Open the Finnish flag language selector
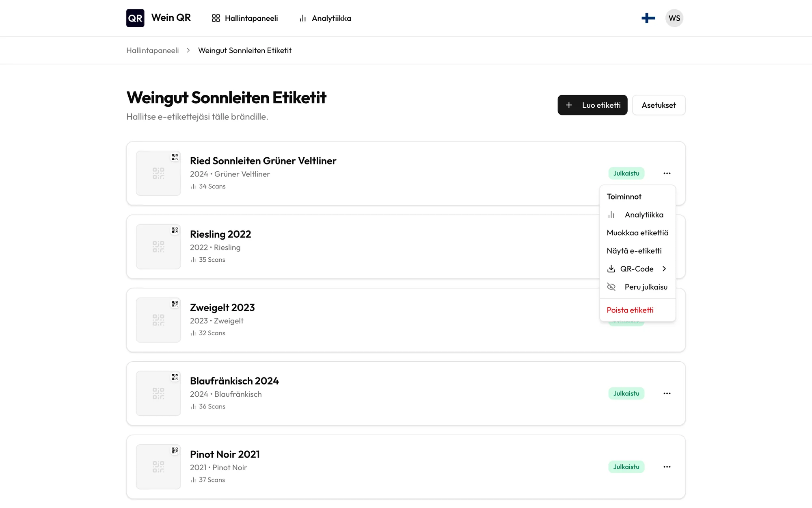The width and height of the screenshot is (812, 508). [x=648, y=18]
